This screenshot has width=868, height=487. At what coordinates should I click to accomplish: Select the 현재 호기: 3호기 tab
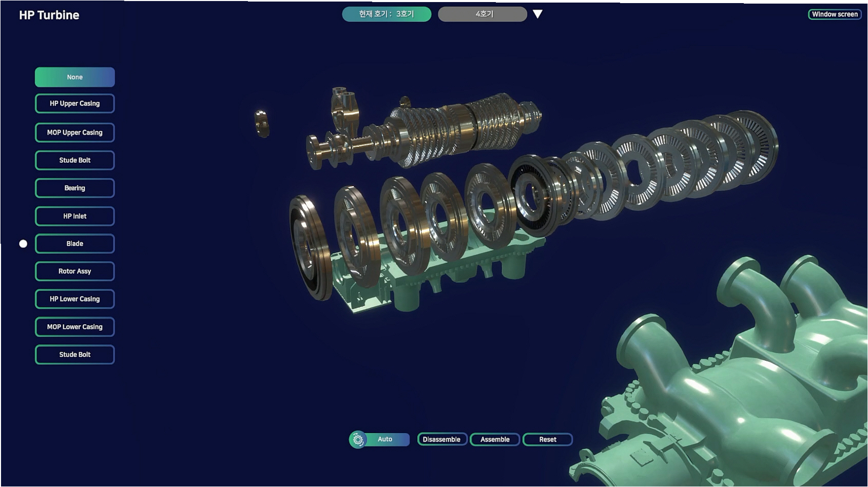click(x=387, y=14)
